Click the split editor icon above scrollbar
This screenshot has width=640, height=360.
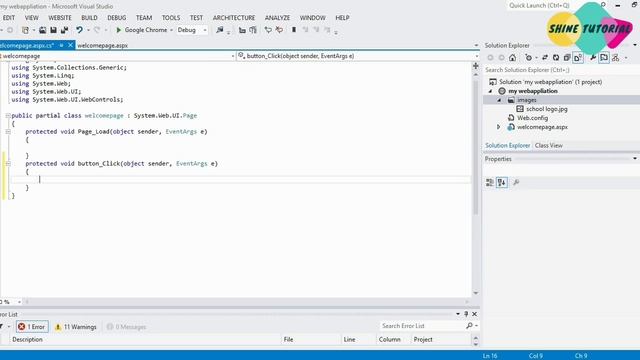click(476, 66)
